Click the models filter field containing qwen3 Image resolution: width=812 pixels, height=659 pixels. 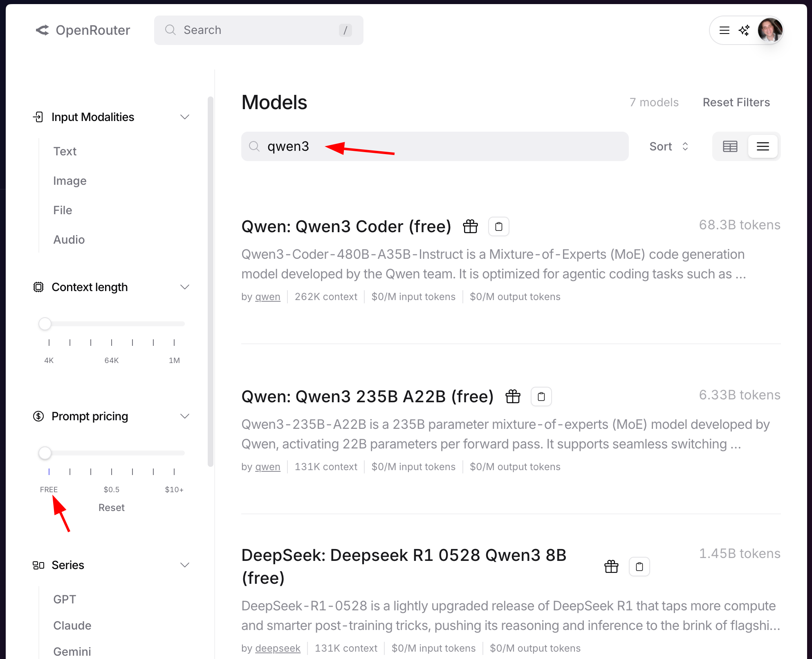(x=435, y=146)
